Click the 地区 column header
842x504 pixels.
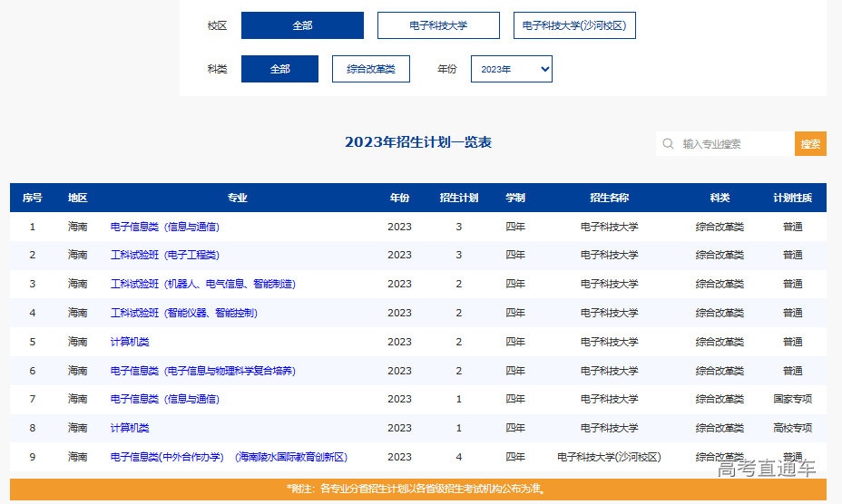coord(77,198)
